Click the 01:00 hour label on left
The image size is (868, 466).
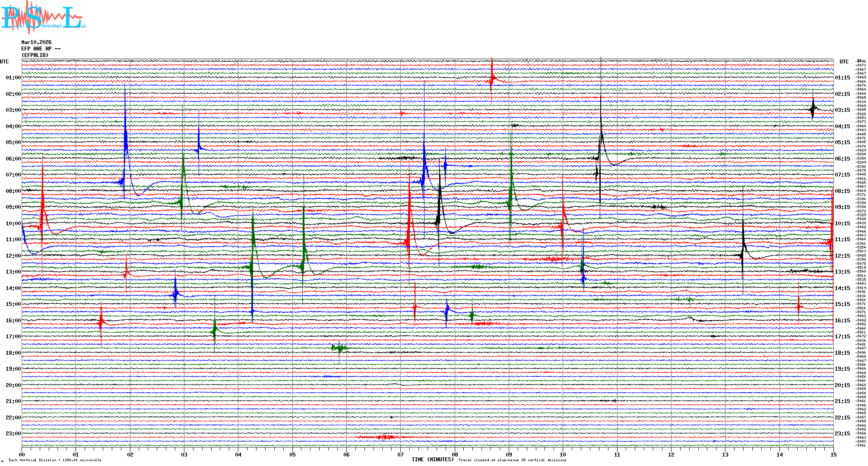tap(13, 78)
